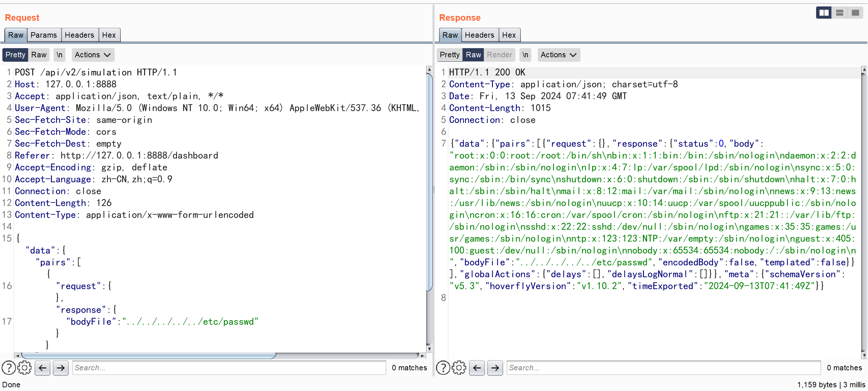Choose the combined tabbed view layout icon

coord(855,13)
